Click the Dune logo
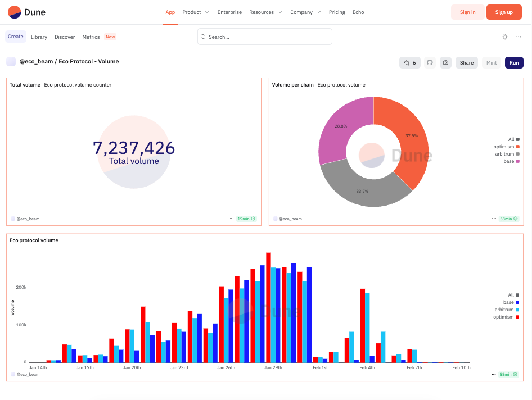 [26, 12]
